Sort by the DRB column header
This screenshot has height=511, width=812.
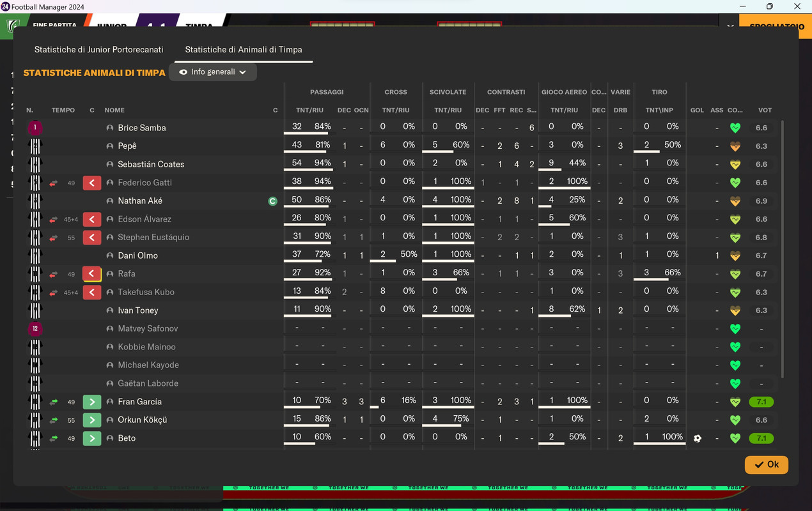pos(620,111)
